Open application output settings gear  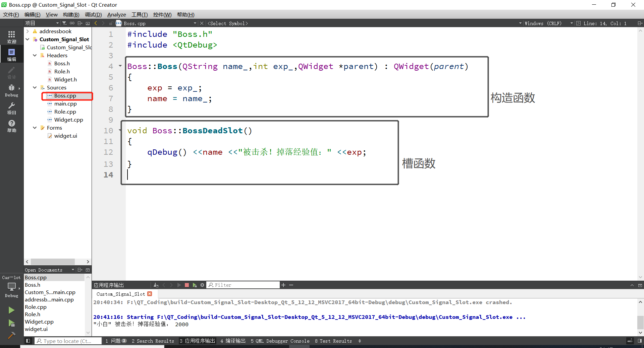pos(202,285)
